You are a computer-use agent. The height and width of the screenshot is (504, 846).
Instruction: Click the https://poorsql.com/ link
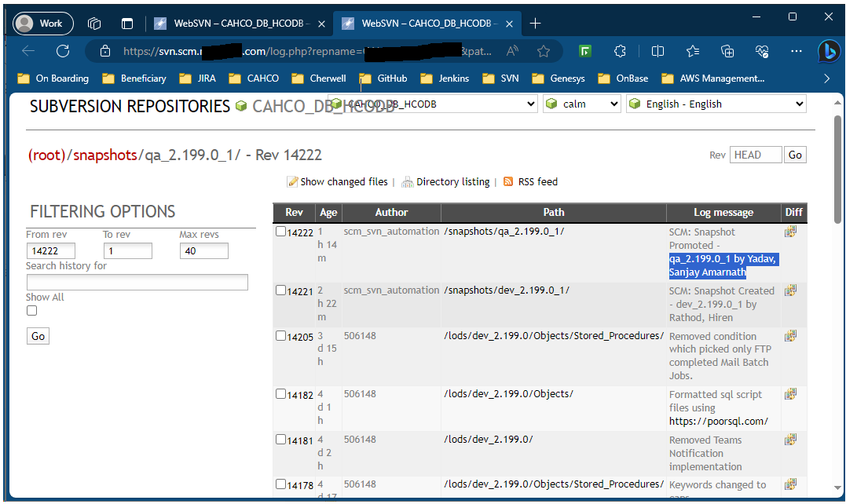pos(718,422)
